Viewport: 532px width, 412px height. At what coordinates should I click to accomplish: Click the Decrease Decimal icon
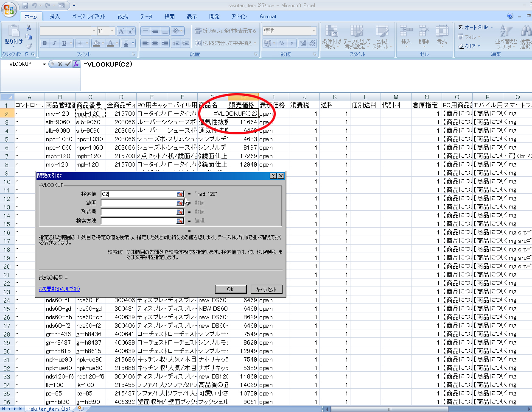pos(312,43)
